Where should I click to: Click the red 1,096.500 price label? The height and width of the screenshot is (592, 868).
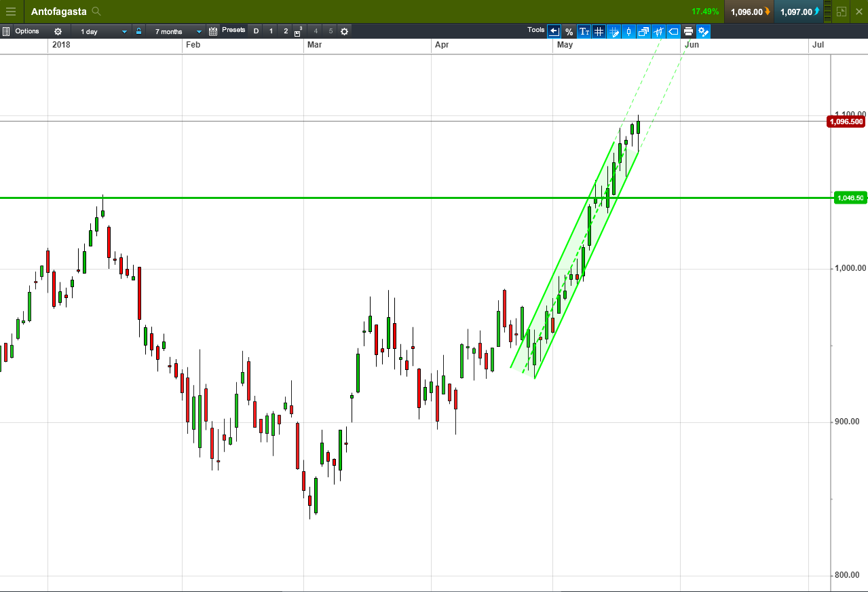click(846, 122)
